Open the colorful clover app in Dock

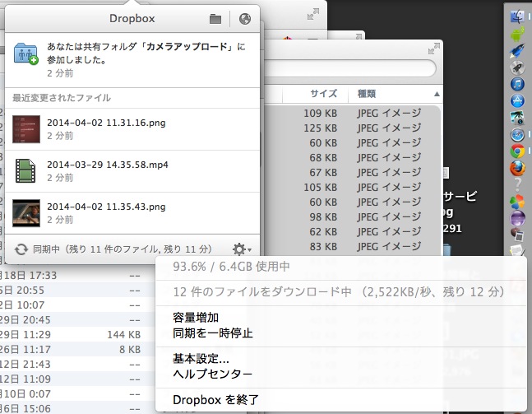tap(517, 202)
